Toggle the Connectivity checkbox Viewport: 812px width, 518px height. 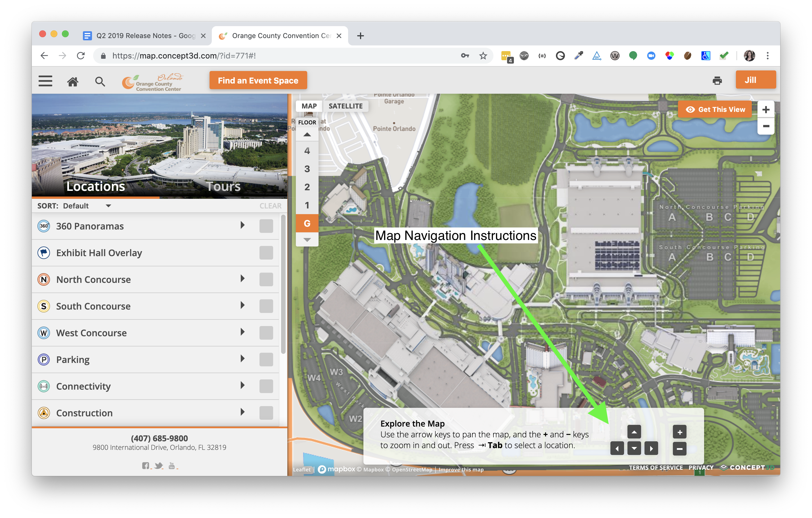pos(266,386)
